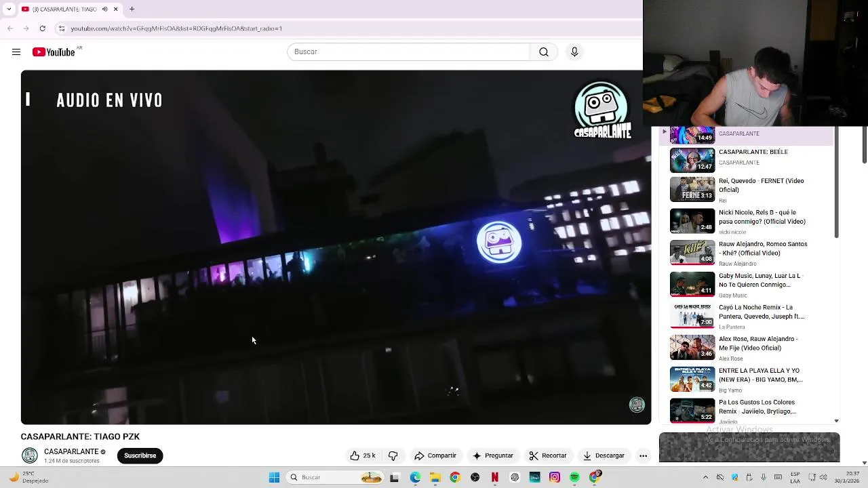Image resolution: width=868 pixels, height=488 pixels.
Task: Click the Descargar download button
Action: coord(604,455)
